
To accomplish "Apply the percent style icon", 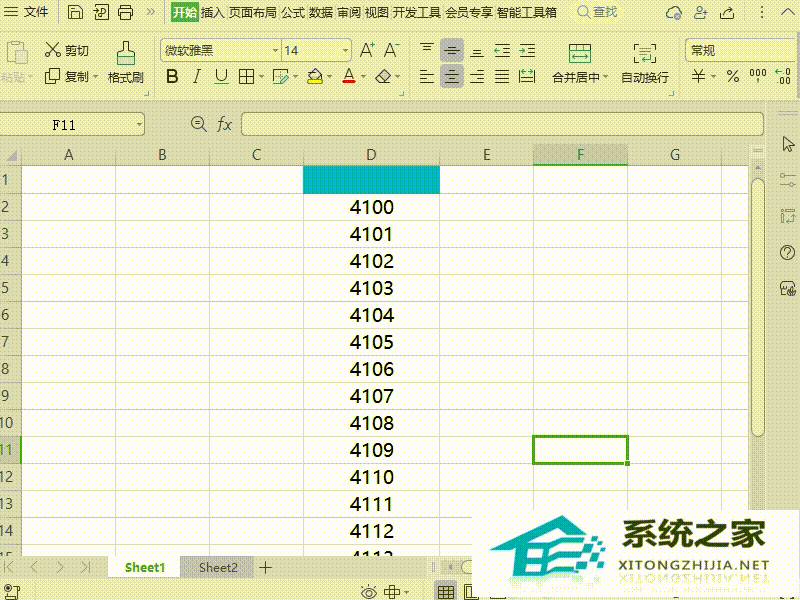I will tap(731, 76).
